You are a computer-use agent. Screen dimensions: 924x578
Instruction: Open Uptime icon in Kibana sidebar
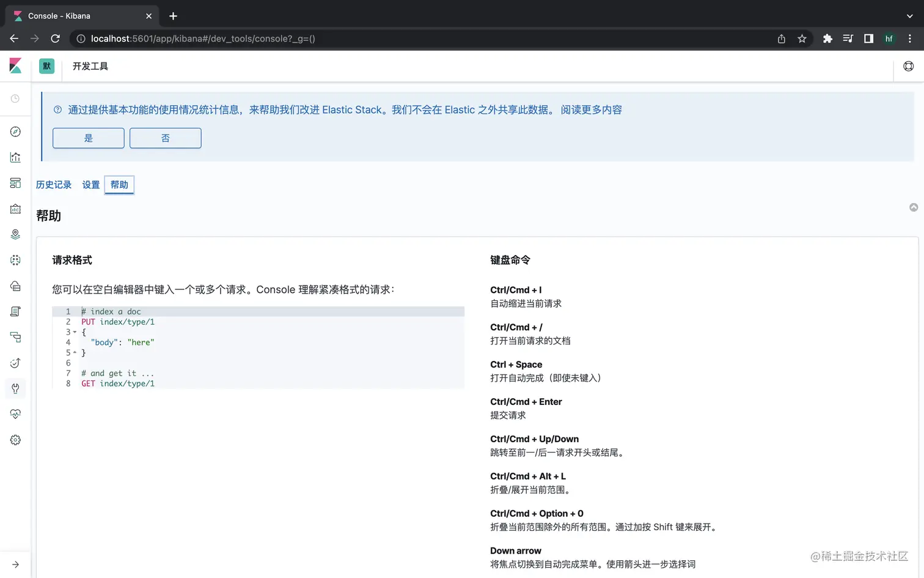click(x=15, y=363)
